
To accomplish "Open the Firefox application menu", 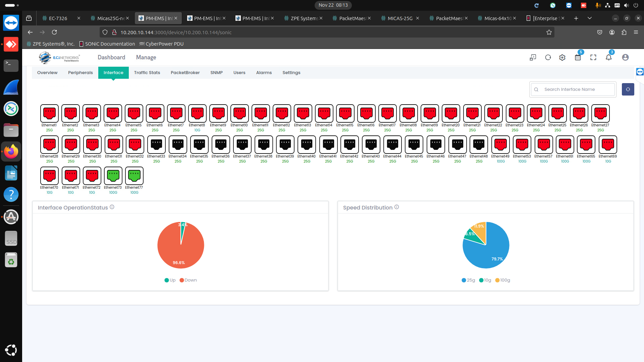I will coord(636,32).
